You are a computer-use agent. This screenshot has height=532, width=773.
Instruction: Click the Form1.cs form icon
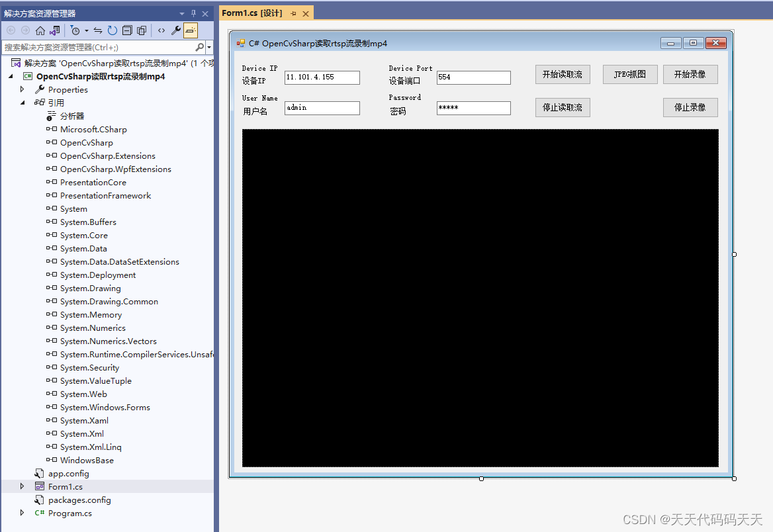point(40,486)
